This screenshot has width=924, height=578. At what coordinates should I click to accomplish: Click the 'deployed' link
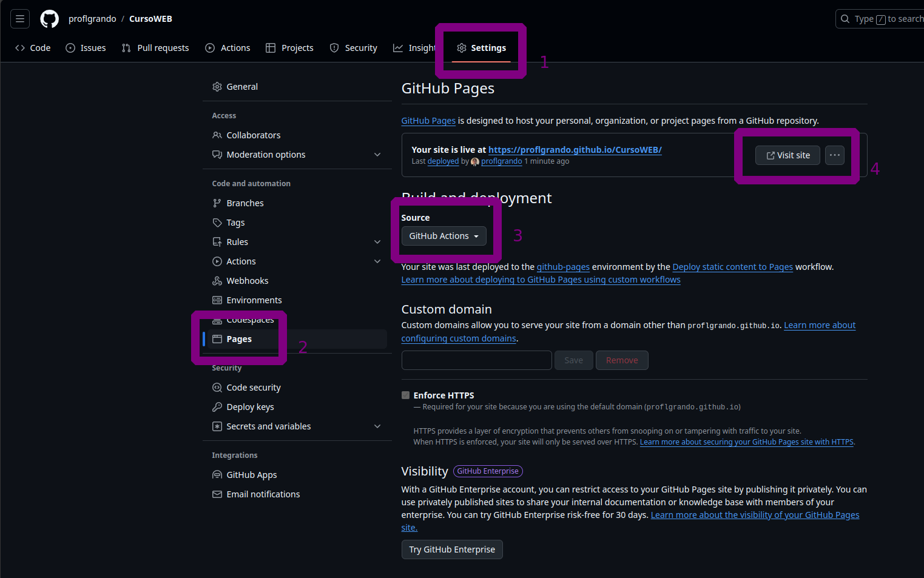point(443,161)
